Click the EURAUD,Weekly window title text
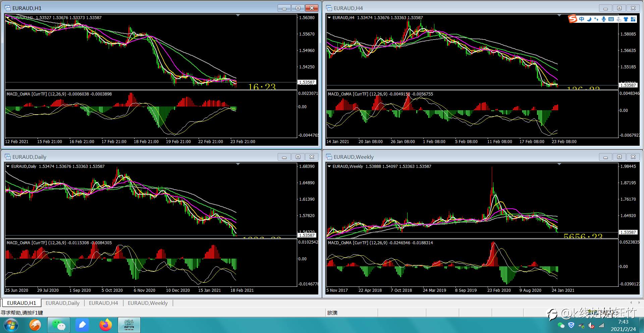Screen dimensions: 644x333 click(354, 157)
